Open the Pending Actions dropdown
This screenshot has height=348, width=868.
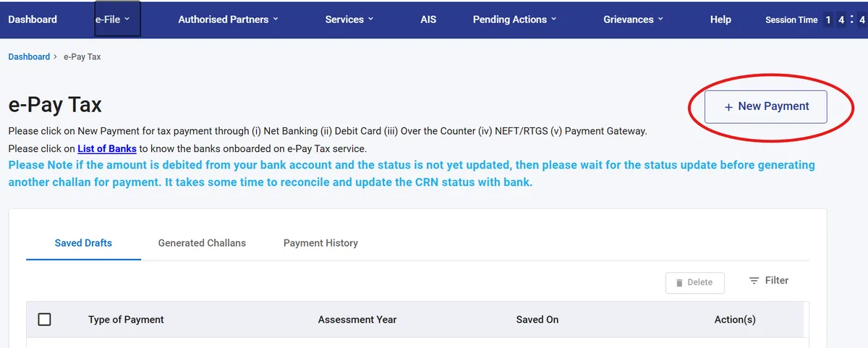[x=514, y=20]
